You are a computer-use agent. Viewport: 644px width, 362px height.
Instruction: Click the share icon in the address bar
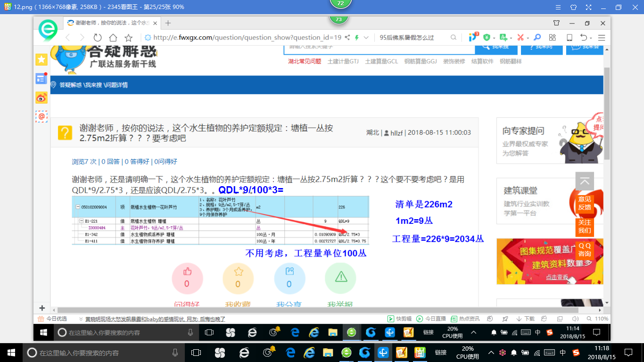click(347, 38)
